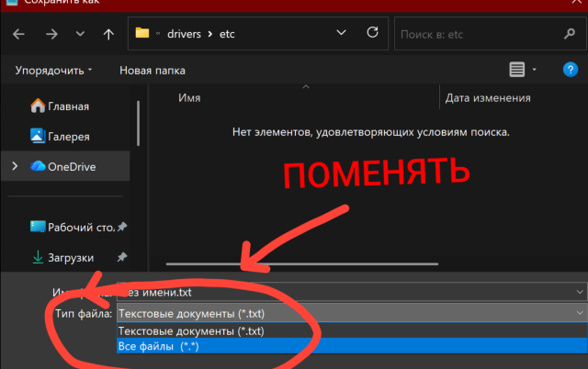
Task: Open recent locations dropdown arrow
Action: [x=80, y=34]
